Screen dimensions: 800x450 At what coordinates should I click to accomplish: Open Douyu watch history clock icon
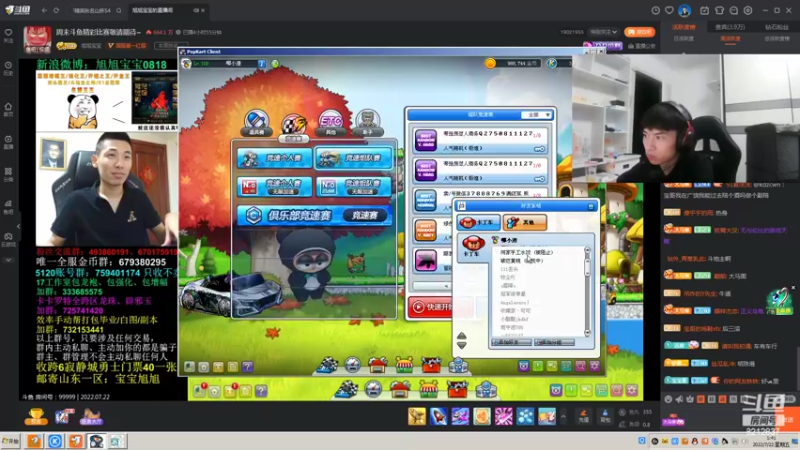point(656,10)
